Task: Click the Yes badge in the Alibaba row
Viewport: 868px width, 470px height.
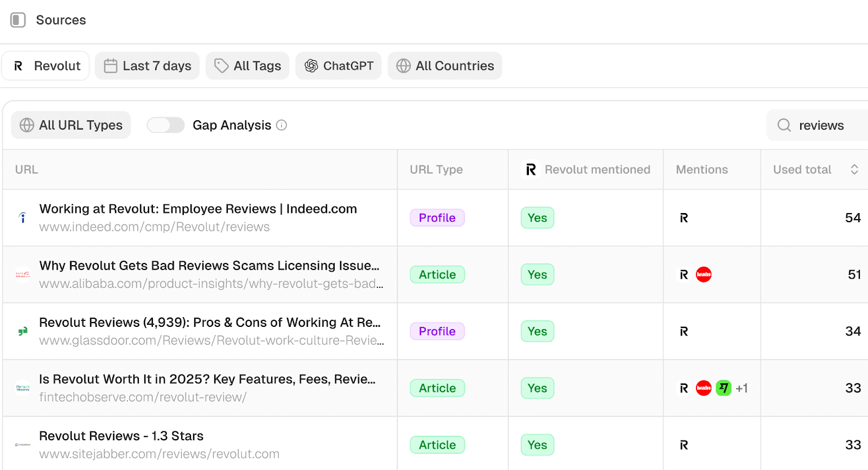Action: click(538, 275)
